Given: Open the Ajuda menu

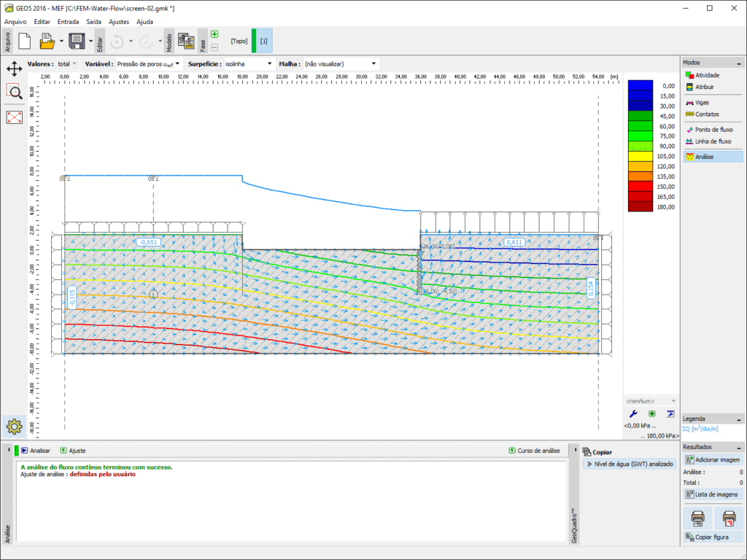Looking at the screenshot, I should pos(145,21).
